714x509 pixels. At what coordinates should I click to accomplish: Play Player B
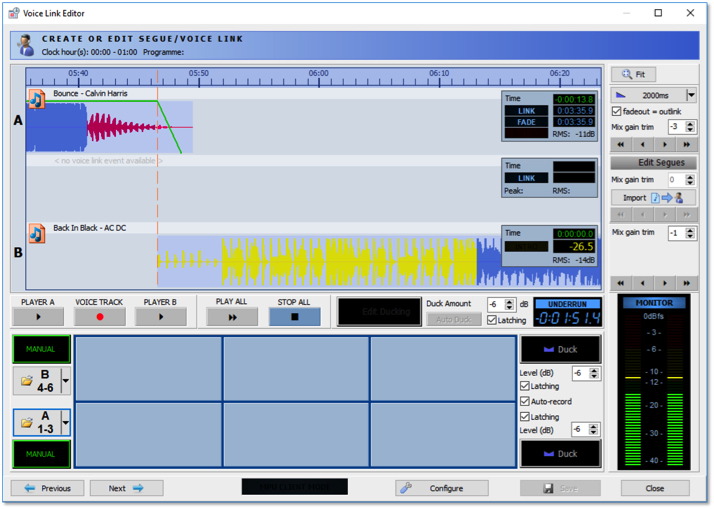click(160, 317)
